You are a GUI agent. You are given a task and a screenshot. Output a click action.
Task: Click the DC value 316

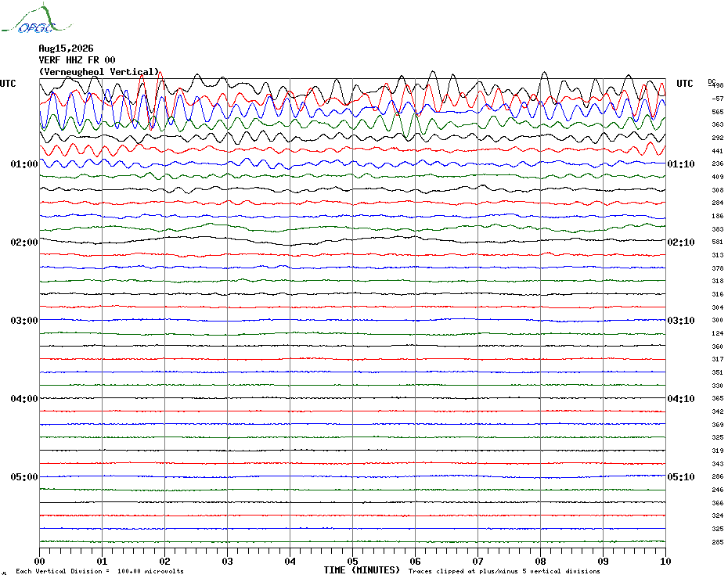tap(717, 294)
